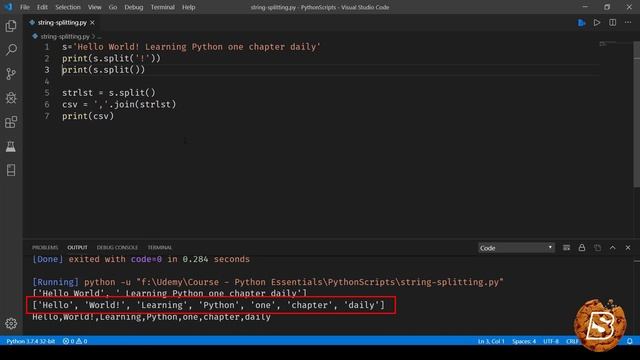Image resolution: width=640 pixels, height=360 pixels.
Task: Change indentation via Spaces: 4
Action: pyautogui.click(x=524, y=341)
